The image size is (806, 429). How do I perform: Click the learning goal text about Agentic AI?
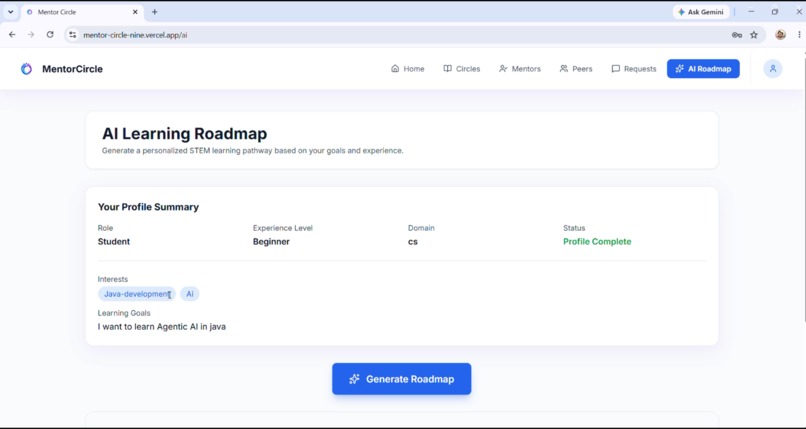click(x=161, y=327)
